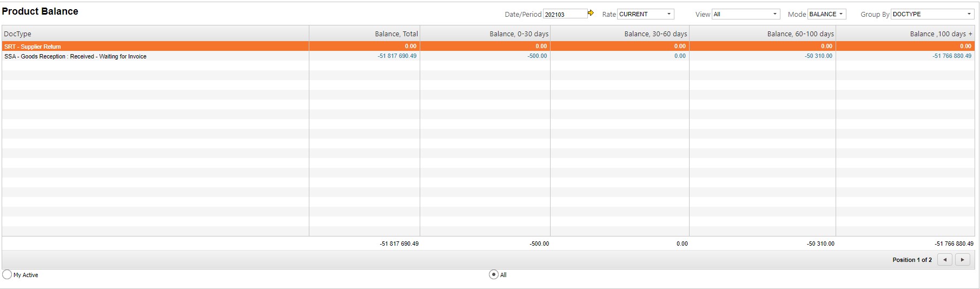Click the yellow arrow next to Date/Period
This screenshot has width=980, height=289.
[x=591, y=14]
